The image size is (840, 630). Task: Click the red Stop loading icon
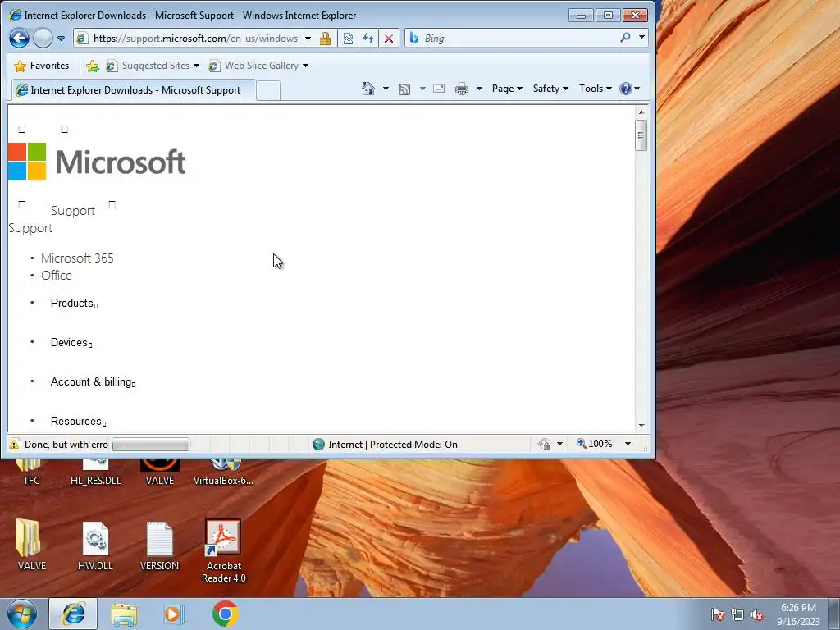pos(389,39)
